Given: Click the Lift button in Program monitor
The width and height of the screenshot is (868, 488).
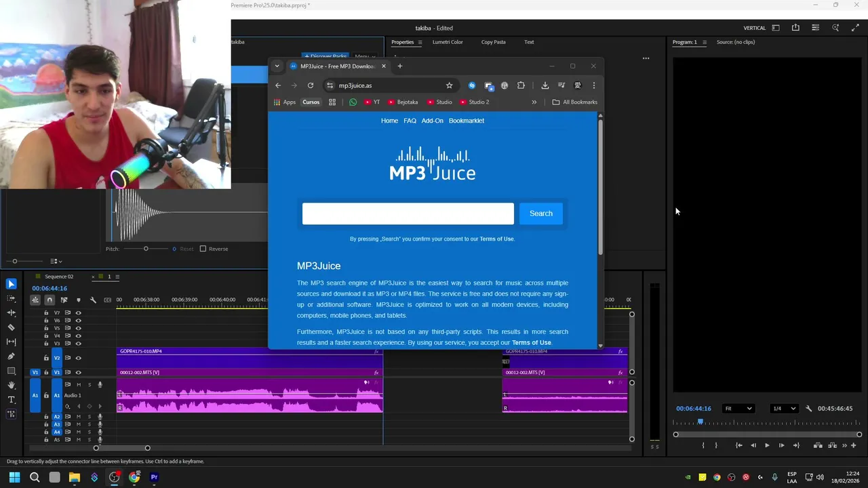Looking at the screenshot, I should point(818,445).
